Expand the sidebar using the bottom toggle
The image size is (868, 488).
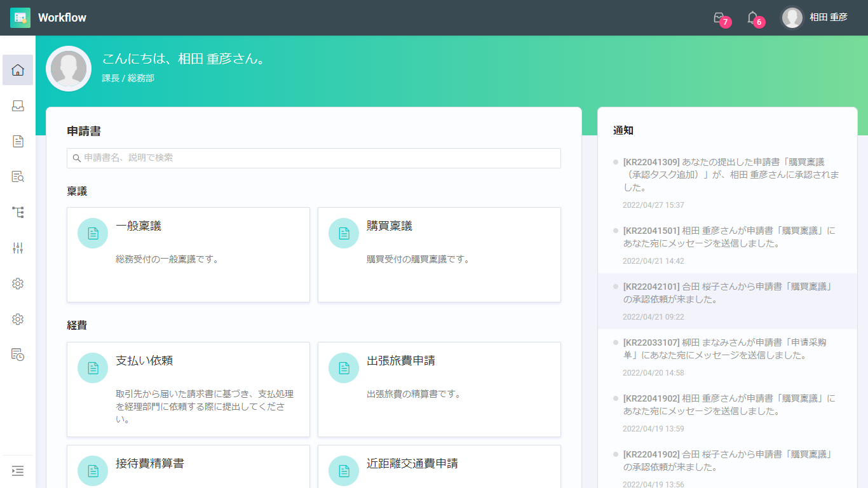point(18,471)
